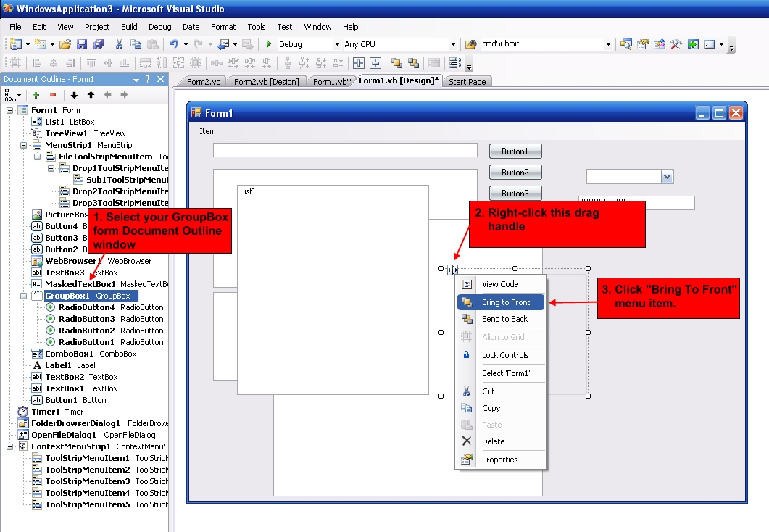Pin the Document Outline panel
The height and width of the screenshot is (532, 769).
pos(148,79)
